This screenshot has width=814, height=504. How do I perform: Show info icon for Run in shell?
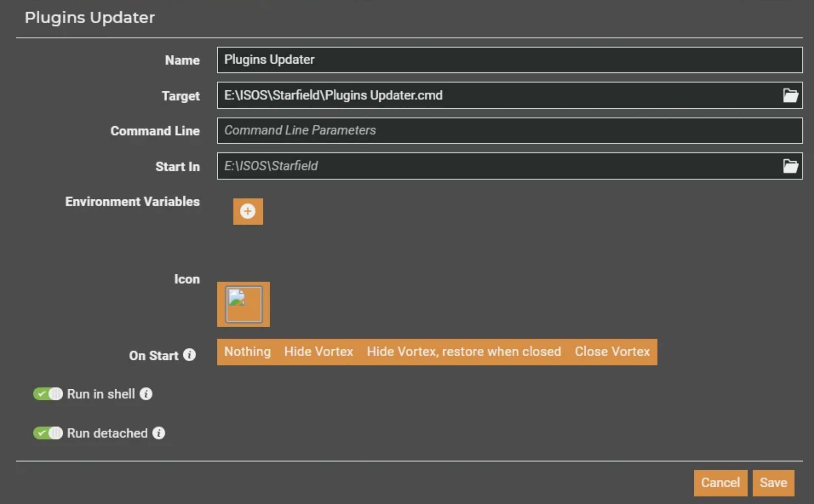click(146, 394)
